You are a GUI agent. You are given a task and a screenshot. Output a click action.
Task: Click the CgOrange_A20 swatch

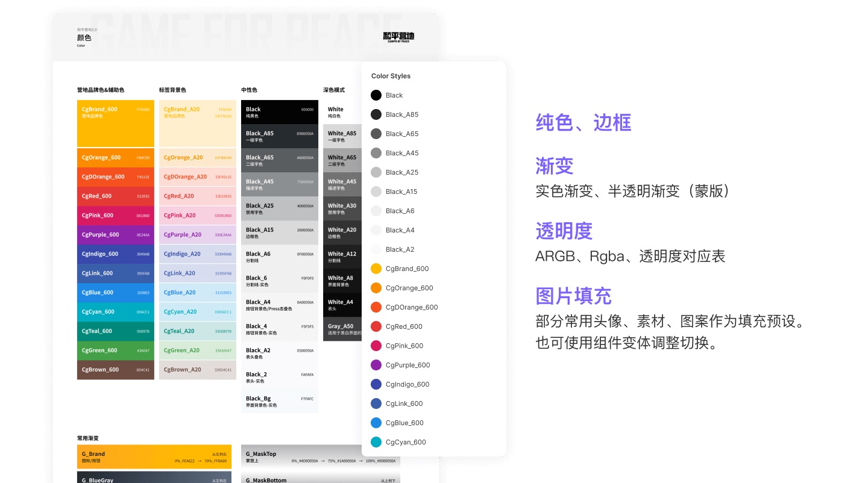[198, 158]
